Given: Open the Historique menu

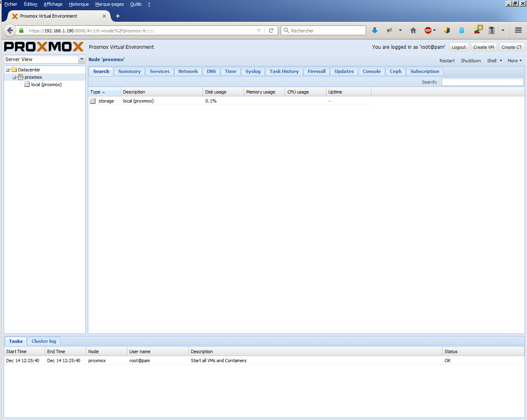Looking at the screenshot, I should pos(79,4).
